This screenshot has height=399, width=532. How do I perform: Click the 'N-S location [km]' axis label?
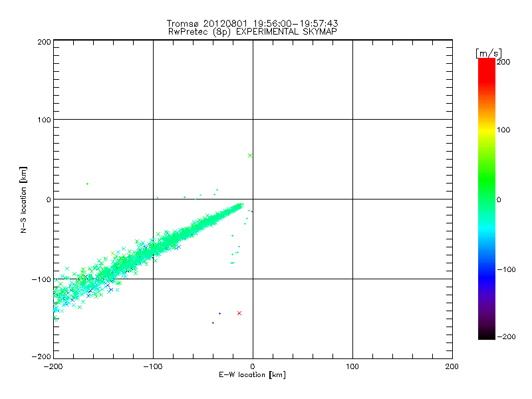[23, 200]
